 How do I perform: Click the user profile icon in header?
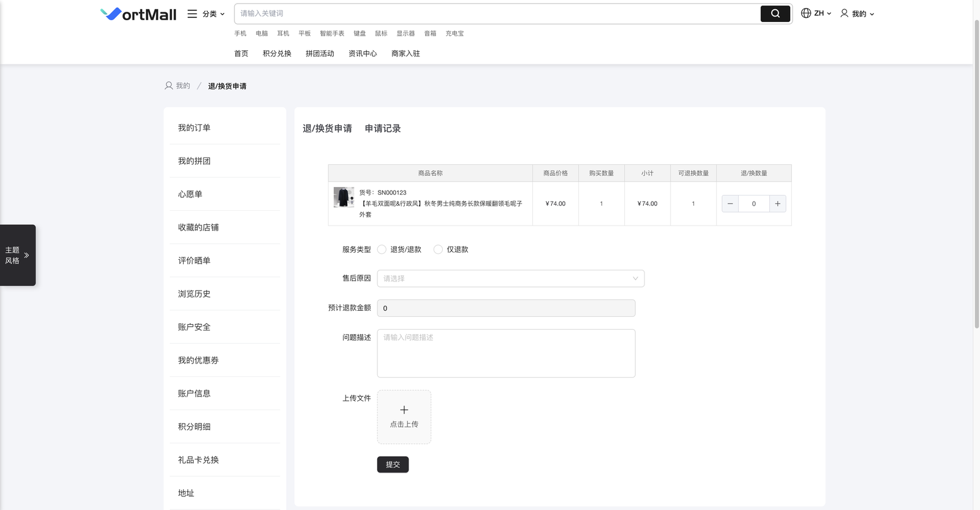pos(844,13)
